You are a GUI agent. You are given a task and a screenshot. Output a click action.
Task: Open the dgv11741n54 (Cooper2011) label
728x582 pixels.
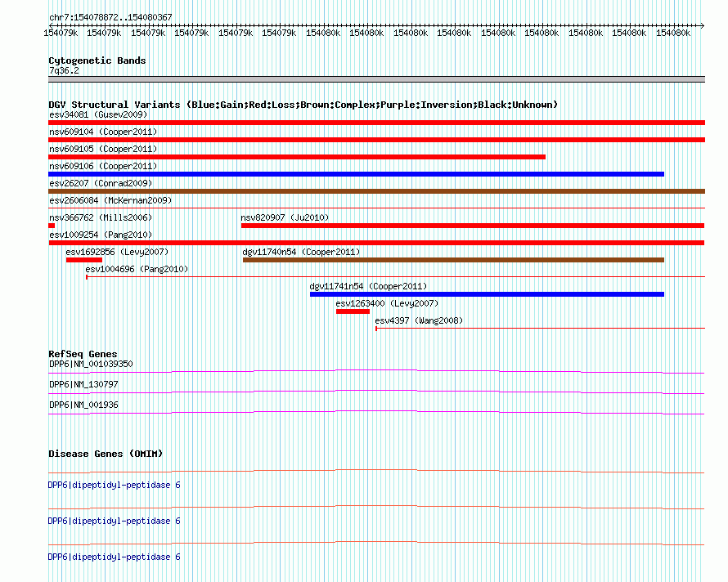[368, 286]
